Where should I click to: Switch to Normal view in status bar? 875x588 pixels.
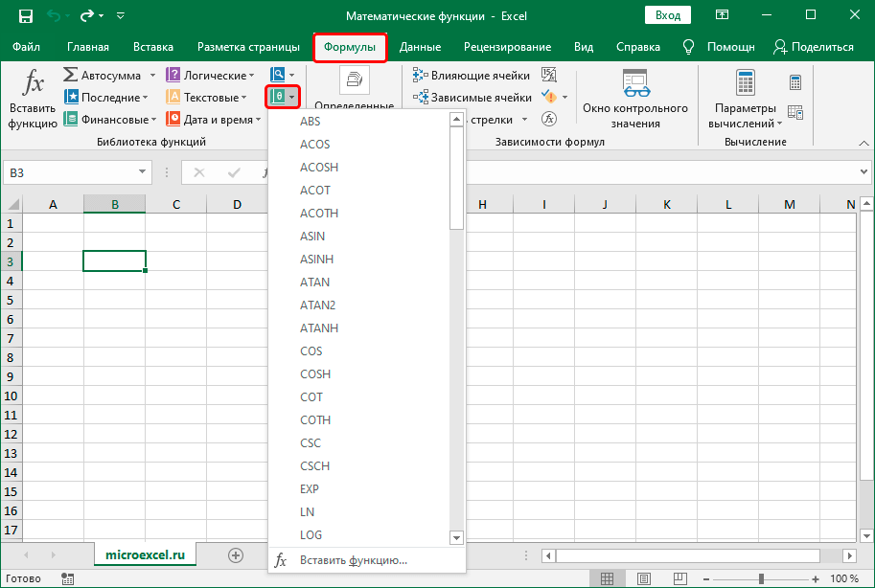click(606, 578)
